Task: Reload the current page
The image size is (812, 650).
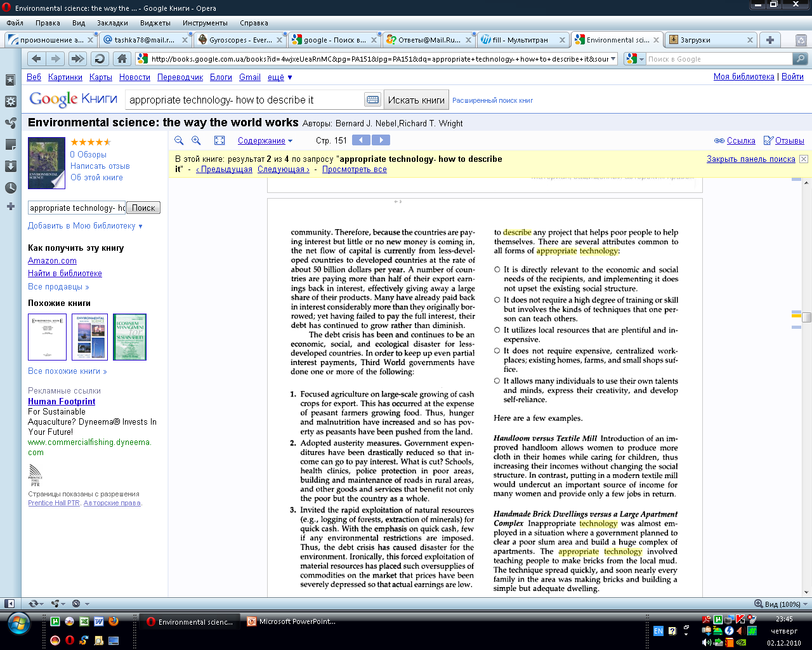Action: tap(100, 58)
